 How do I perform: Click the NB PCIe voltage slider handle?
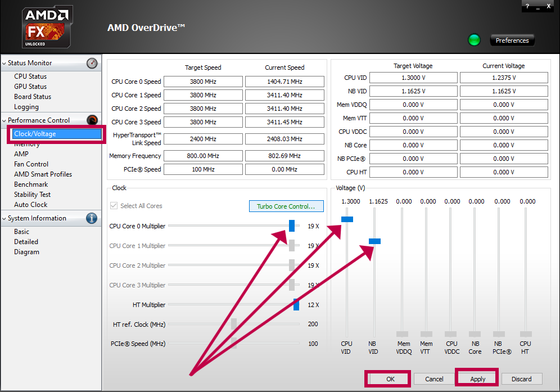point(499,334)
